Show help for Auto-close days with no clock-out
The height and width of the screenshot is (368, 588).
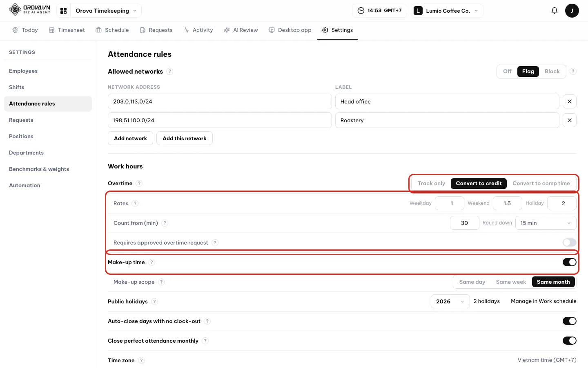(x=207, y=321)
